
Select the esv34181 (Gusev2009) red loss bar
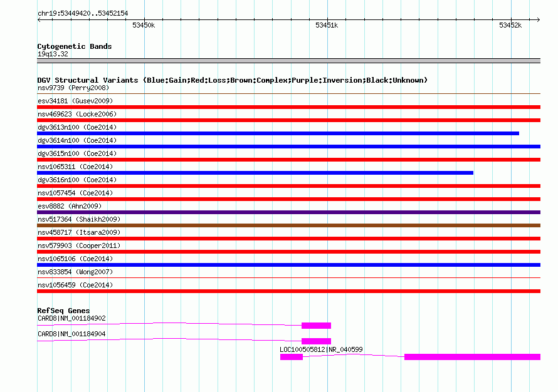[x=288, y=107]
